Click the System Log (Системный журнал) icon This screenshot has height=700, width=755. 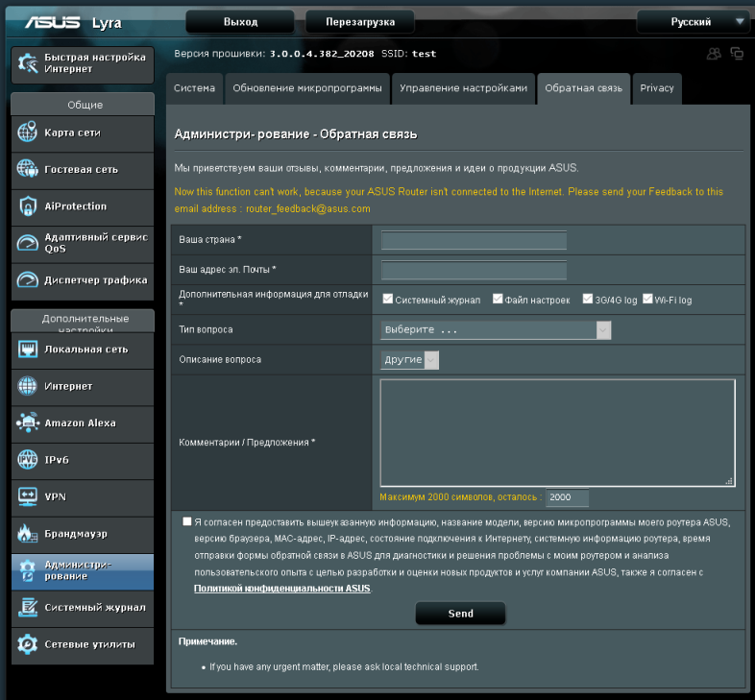[28, 607]
